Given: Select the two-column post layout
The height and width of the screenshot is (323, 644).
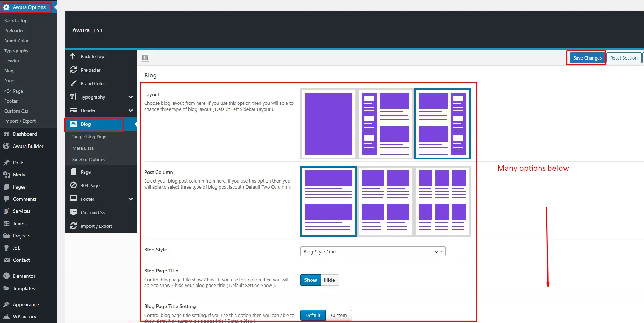Looking at the screenshot, I should point(385,201).
